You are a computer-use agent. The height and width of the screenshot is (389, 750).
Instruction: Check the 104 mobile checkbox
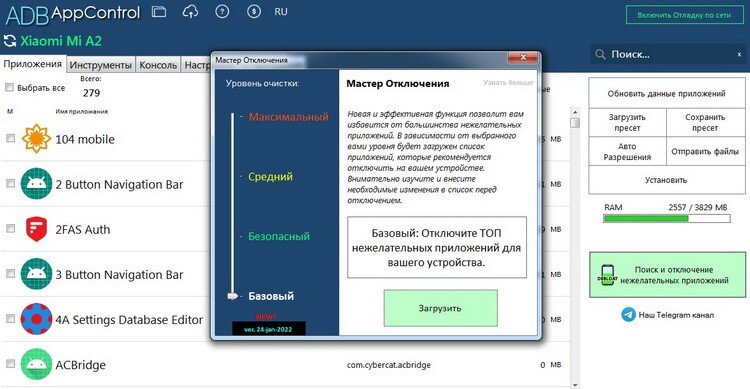10,138
